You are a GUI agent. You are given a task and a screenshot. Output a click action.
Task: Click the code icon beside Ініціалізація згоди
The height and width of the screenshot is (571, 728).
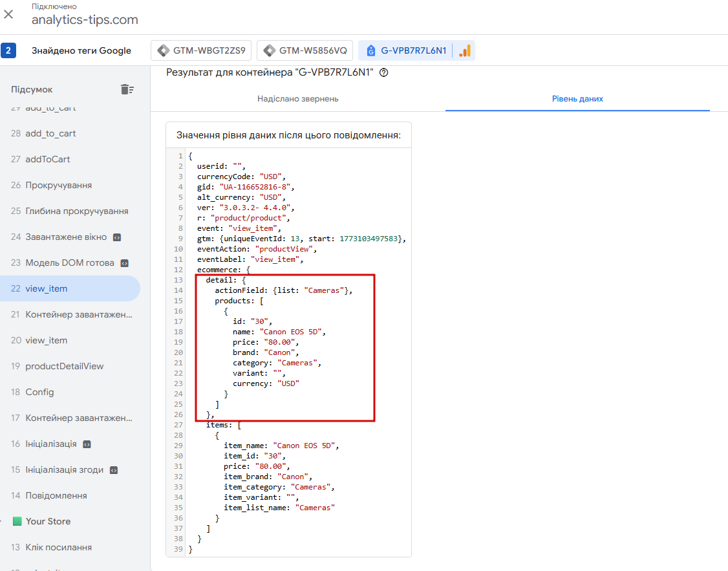pos(114,470)
